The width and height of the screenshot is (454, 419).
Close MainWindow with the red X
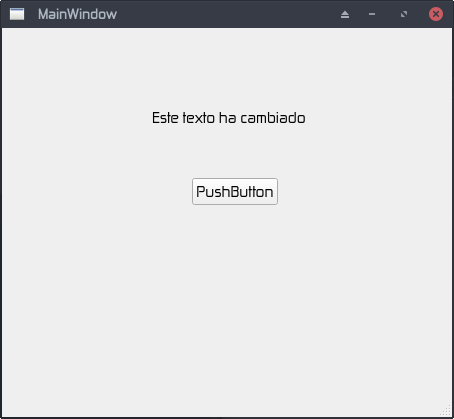[436, 14]
